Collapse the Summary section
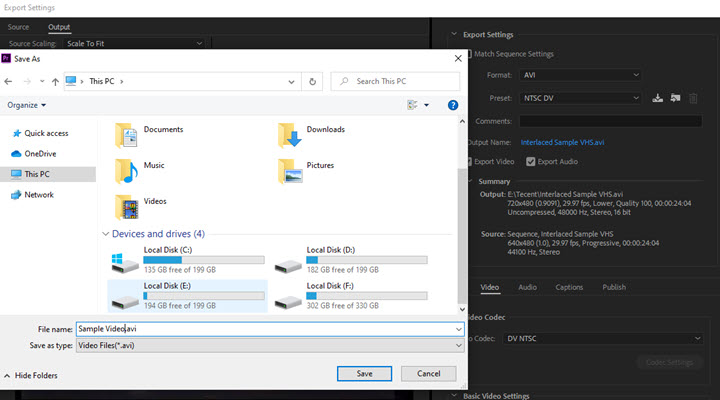The image size is (720, 400). click(470, 181)
